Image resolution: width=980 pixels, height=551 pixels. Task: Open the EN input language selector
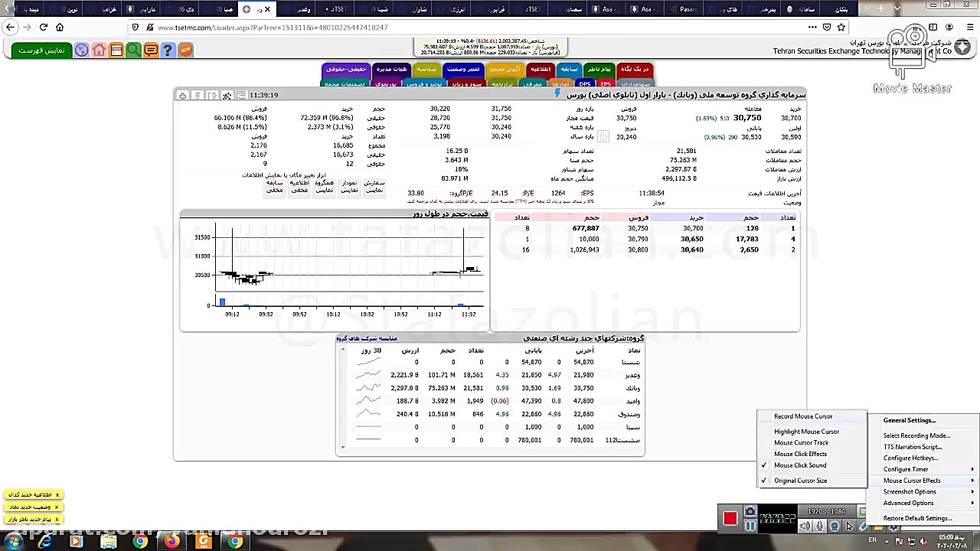[x=872, y=541]
